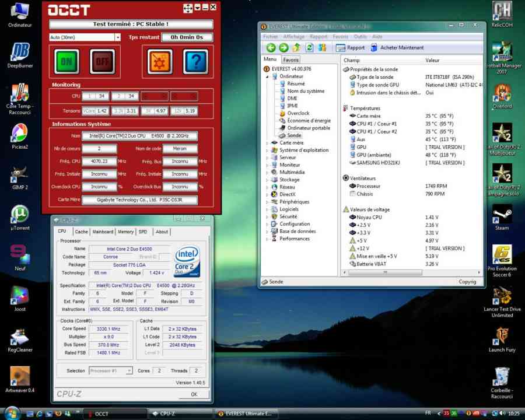This screenshot has height=420, width=525.
Task: Open Joost desktop icon
Action: click(20, 299)
